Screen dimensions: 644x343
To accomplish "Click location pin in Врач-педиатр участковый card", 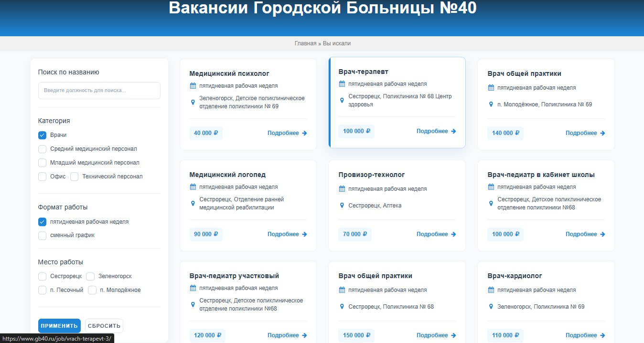I will point(193,305).
